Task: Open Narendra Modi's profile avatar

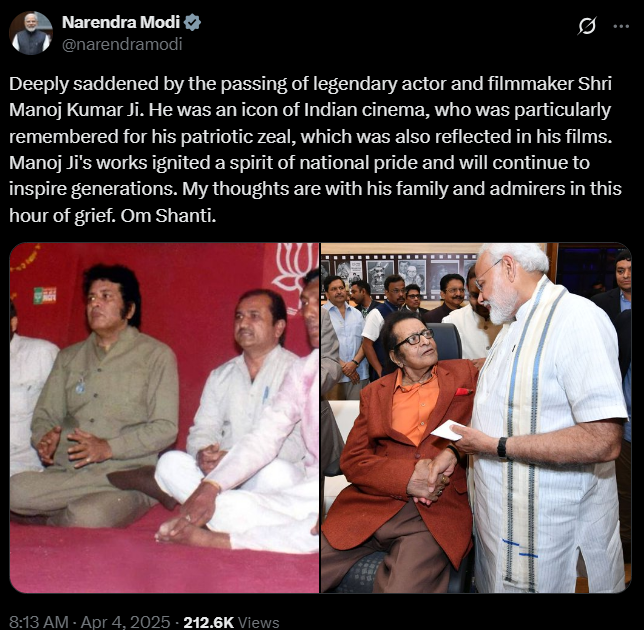Action: (x=31, y=33)
